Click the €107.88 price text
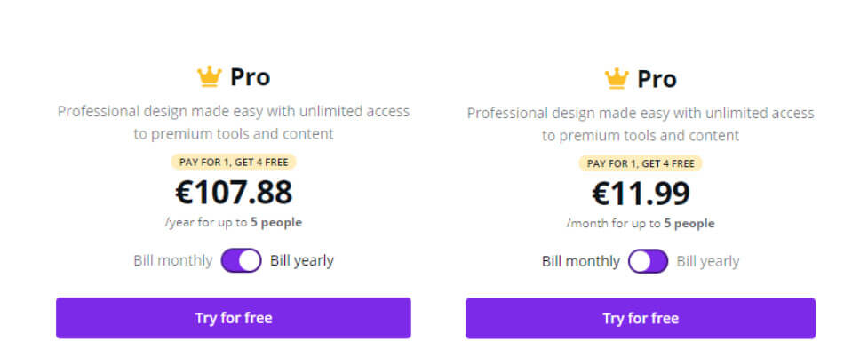 click(x=234, y=192)
